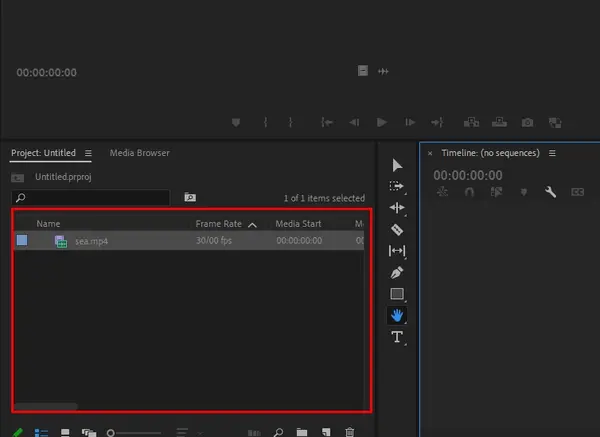The height and width of the screenshot is (437, 600).
Task: Go to In point in Source monitor
Action: [326, 122]
